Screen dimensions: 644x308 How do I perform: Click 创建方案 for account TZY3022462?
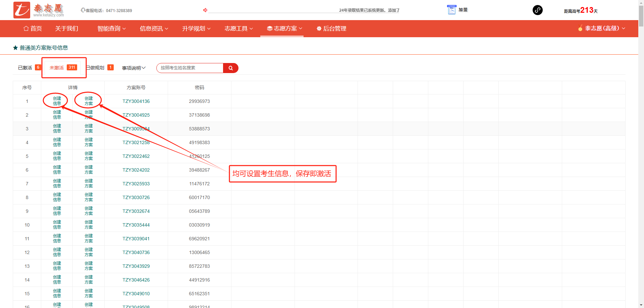tap(89, 156)
